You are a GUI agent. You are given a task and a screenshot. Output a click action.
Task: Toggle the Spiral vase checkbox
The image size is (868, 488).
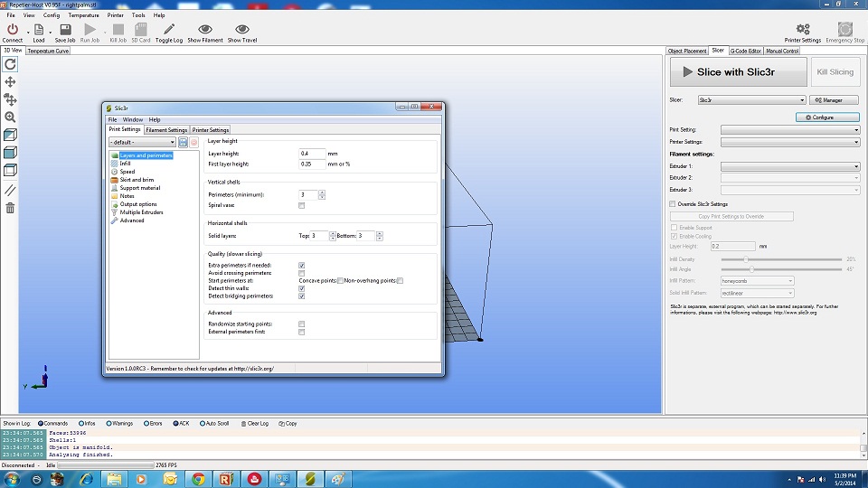pyautogui.click(x=301, y=205)
